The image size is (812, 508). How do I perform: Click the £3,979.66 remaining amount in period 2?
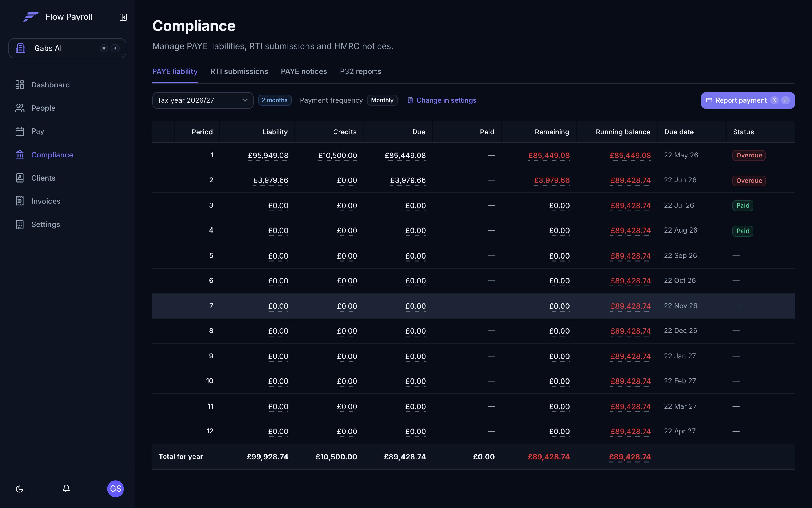(551, 180)
